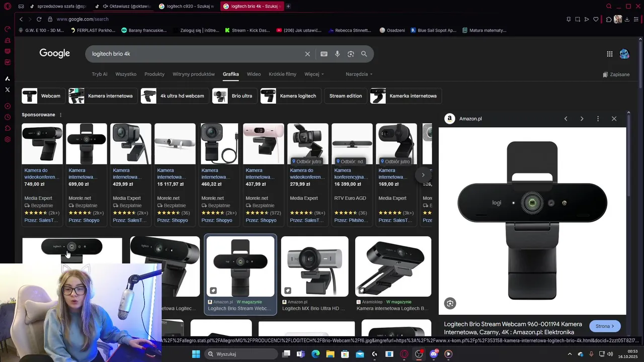Open the large Logitech Brio preview image
Screen dimensions: 644x362
(532, 221)
